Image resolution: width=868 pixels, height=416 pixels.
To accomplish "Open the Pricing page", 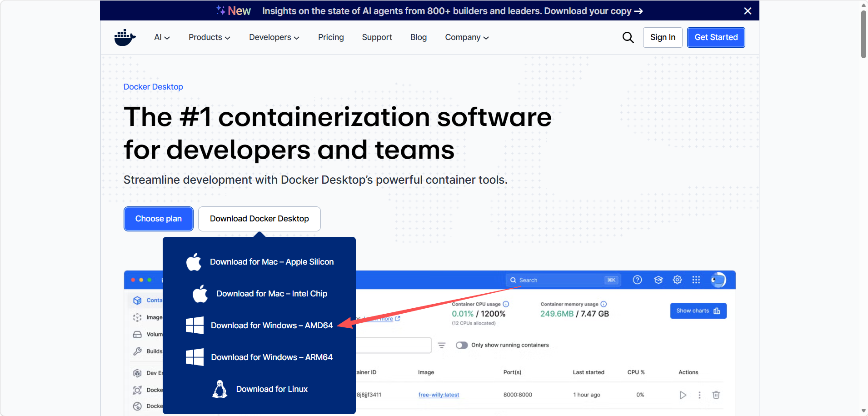I will point(331,37).
